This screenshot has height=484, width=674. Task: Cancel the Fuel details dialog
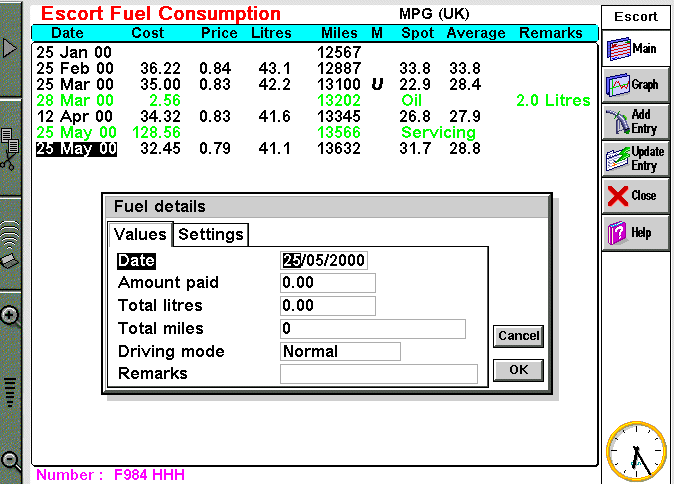518,336
